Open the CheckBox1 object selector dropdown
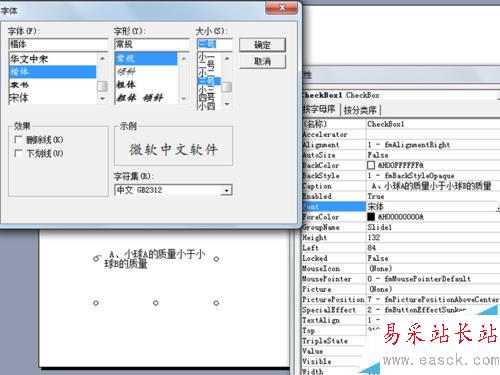Viewport: 500px width, 375px height. (x=498, y=95)
